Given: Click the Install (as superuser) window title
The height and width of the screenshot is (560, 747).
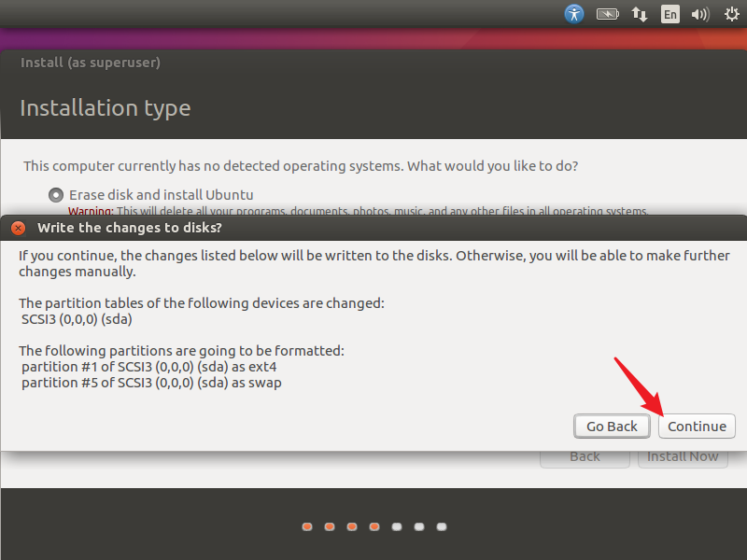Looking at the screenshot, I should [91, 63].
